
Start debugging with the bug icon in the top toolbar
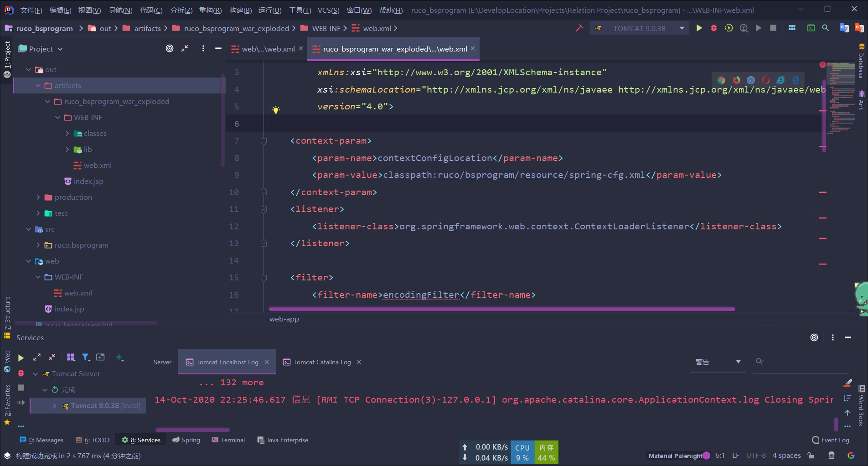(714, 28)
